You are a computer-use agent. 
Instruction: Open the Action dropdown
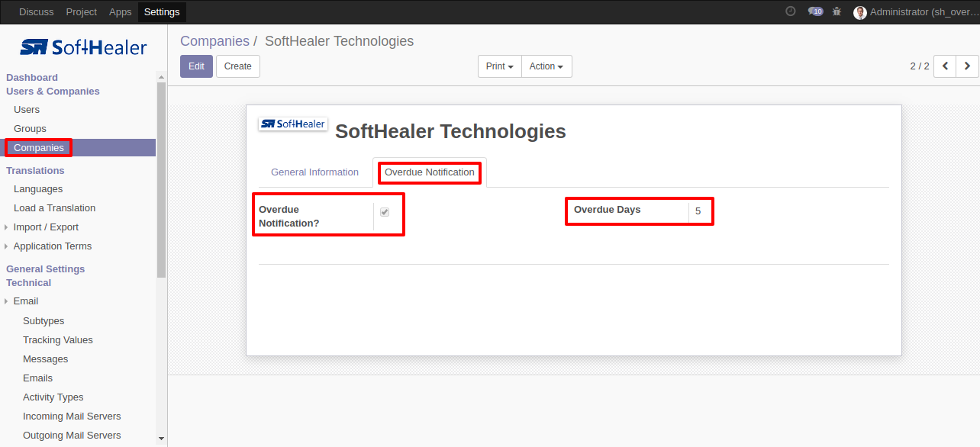point(546,66)
